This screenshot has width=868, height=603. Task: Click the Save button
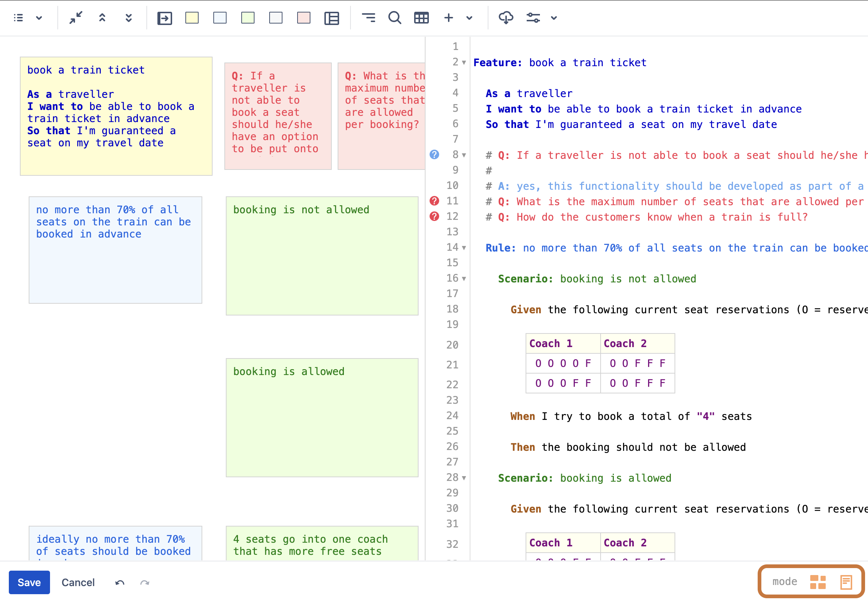(29, 582)
